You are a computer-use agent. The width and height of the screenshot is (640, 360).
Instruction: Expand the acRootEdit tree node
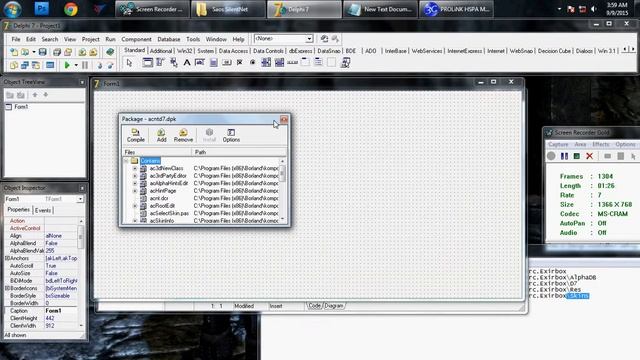[x=135, y=206]
